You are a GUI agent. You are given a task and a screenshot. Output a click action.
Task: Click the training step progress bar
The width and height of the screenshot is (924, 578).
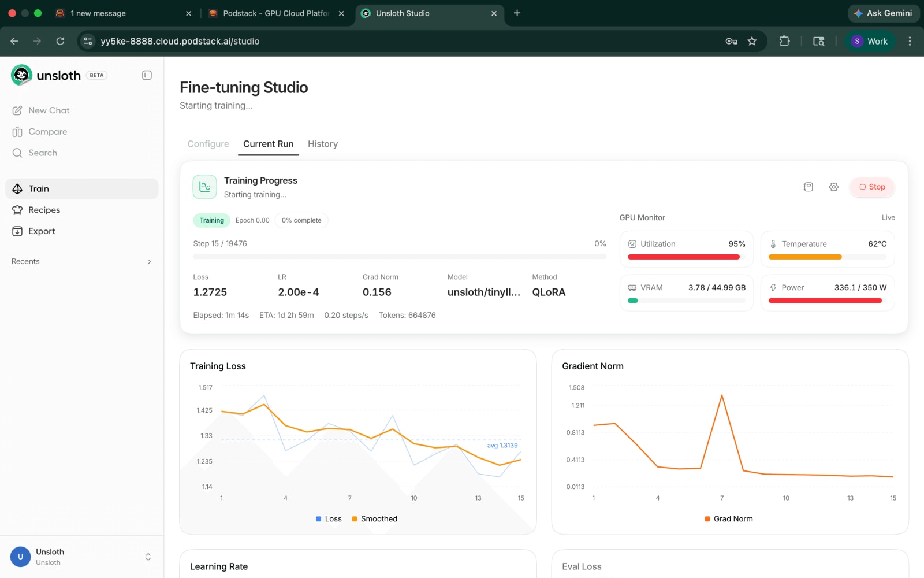pos(400,257)
